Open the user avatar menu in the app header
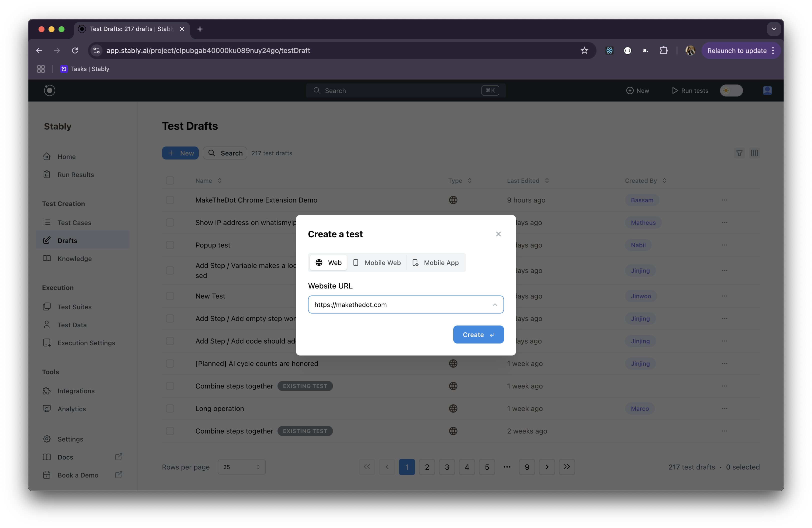This screenshot has width=812, height=528. 767,90
